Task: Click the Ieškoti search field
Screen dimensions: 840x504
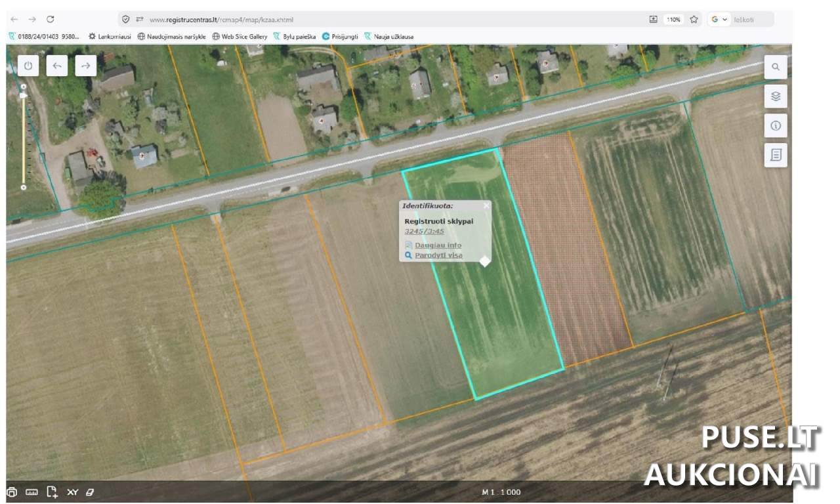Action: (x=753, y=20)
